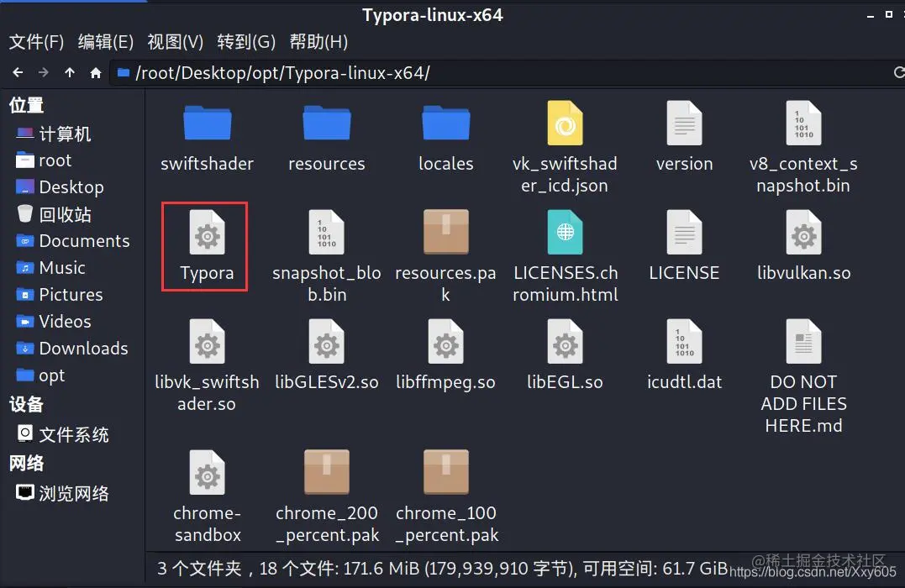This screenshot has width=905, height=588.
Task: Select the LICENSE file icon
Action: point(685,232)
